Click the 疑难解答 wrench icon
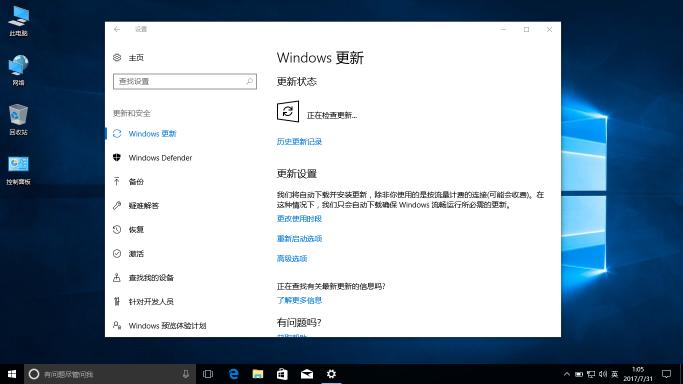The height and width of the screenshot is (384, 683). [117, 205]
